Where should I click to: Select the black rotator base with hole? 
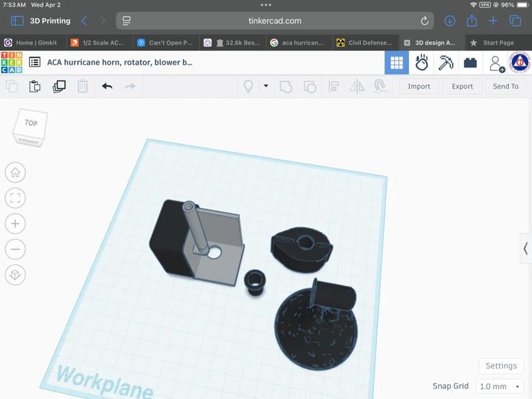click(x=301, y=249)
